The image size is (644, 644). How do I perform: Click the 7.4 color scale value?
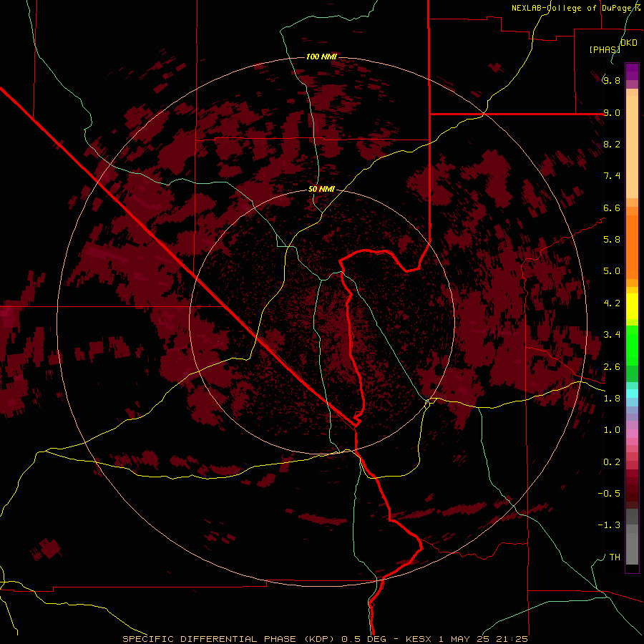612,176
